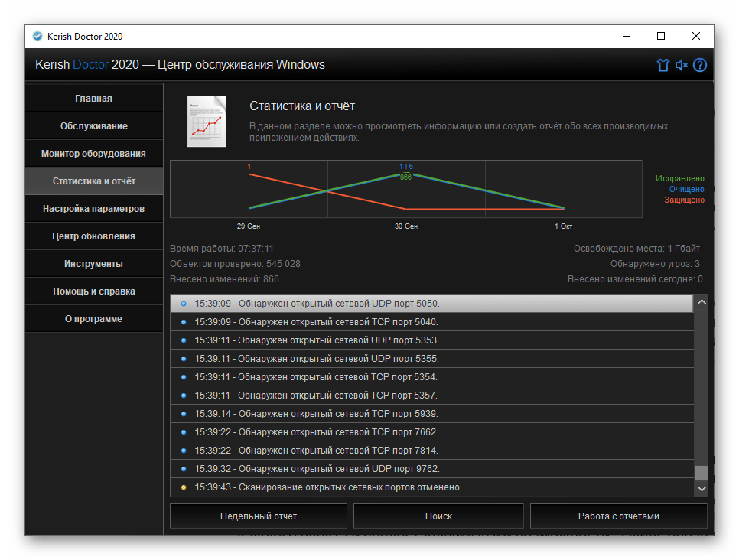Open Центр обновления section
This screenshot has height=560, width=739.
pyautogui.click(x=94, y=236)
